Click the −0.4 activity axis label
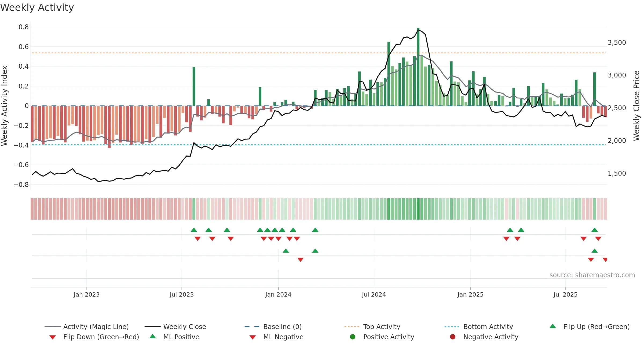 click(21, 145)
